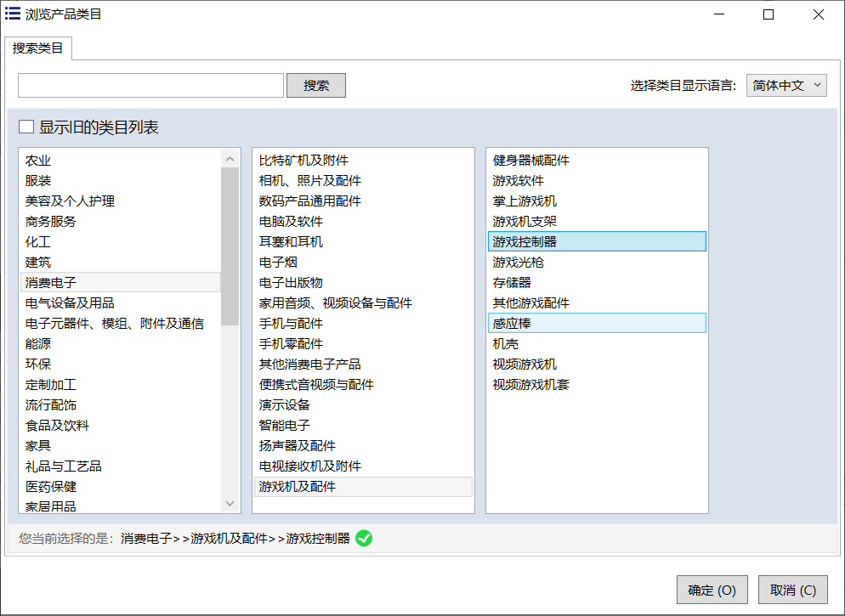845x616 pixels.
Task: Choose 耳塞和耳机 subcategory
Action: (x=363, y=242)
